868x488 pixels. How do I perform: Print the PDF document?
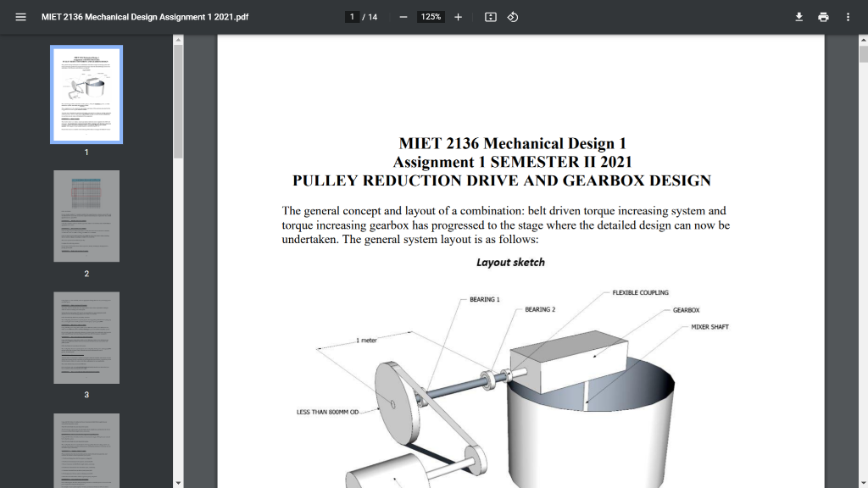pyautogui.click(x=822, y=16)
